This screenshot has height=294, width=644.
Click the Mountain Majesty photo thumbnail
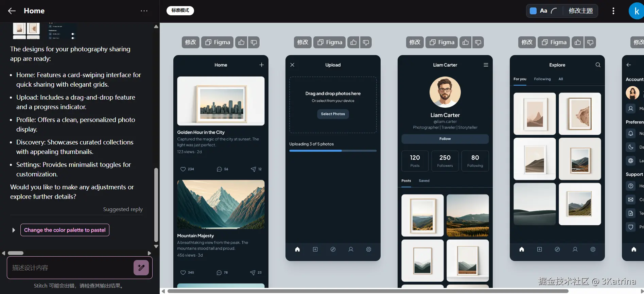click(x=221, y=204)
